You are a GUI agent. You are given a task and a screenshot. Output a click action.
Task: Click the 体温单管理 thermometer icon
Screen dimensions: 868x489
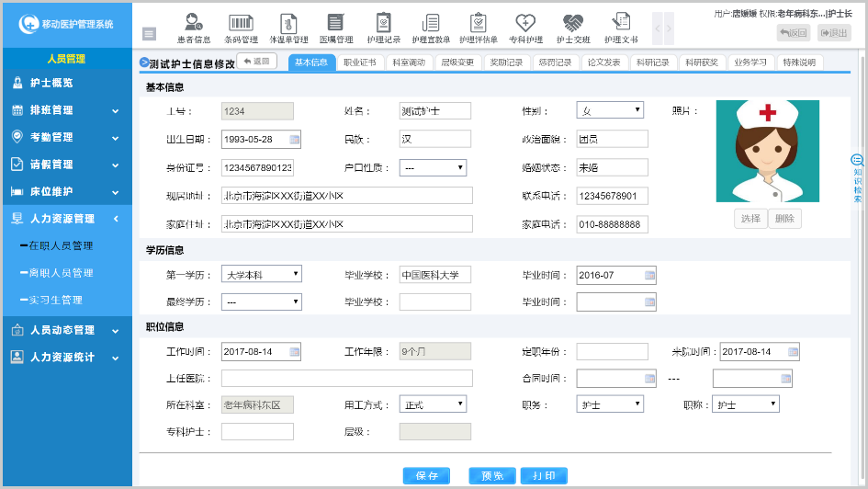288,28
